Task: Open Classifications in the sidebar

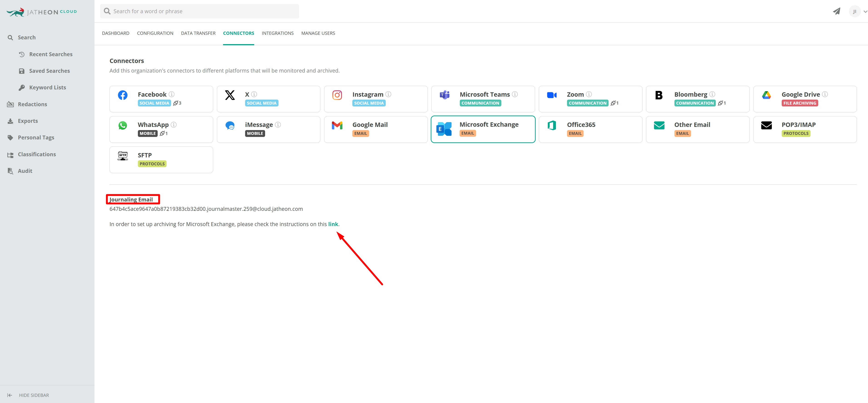Action: (x=37, y=154)
